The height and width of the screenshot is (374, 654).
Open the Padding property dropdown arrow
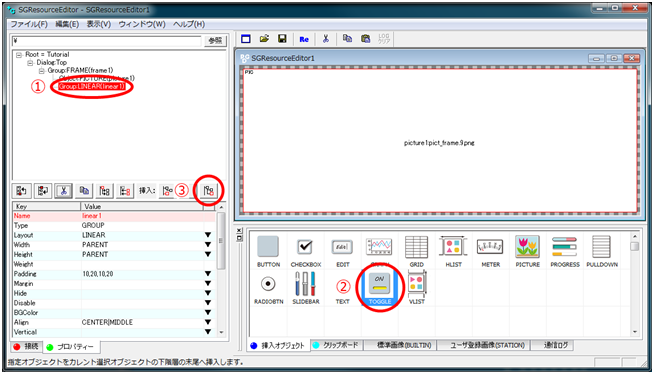[208, 274]
